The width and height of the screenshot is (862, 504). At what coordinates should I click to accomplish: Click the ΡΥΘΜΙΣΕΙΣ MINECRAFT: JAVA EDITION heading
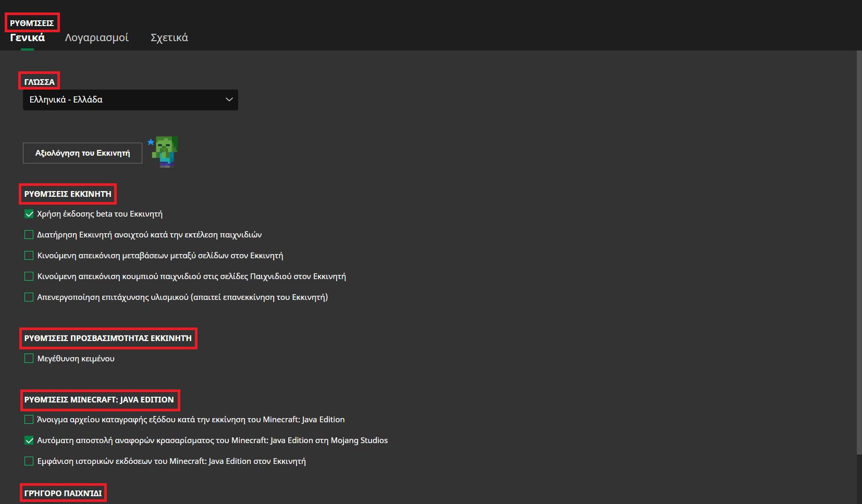click(99, 400)
